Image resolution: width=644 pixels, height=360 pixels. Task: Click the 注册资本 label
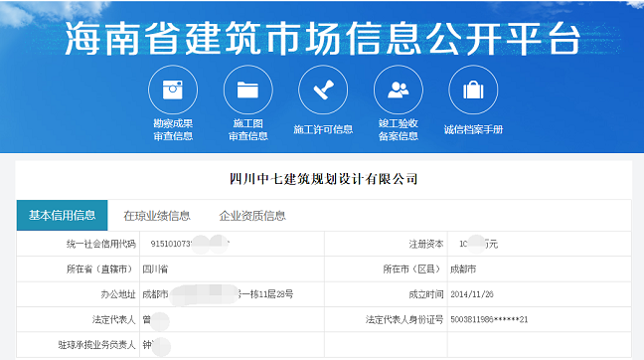(426, 244)
